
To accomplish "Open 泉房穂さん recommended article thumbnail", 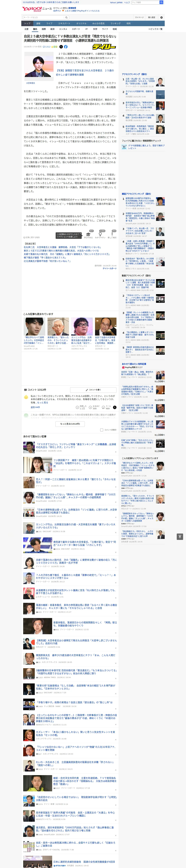I will [x=58, y=326].
